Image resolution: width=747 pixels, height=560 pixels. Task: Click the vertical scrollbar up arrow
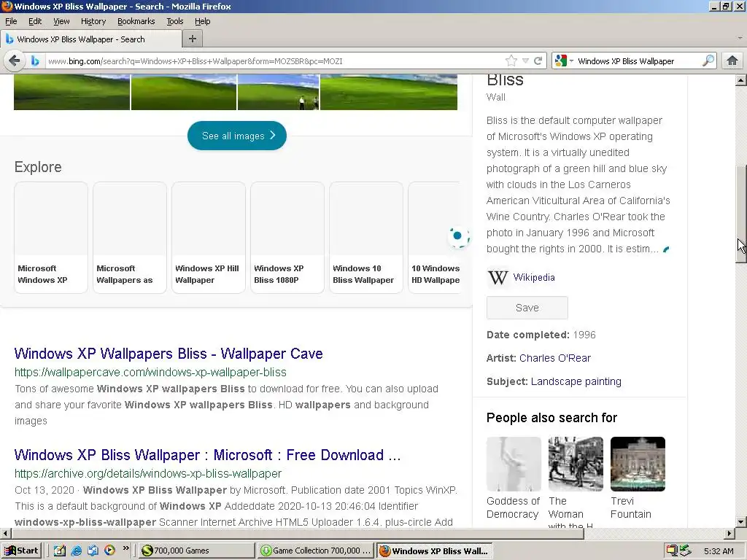tap(741, 80)
